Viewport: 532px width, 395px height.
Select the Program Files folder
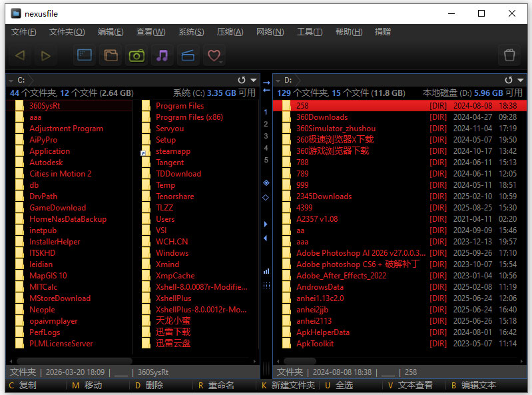point(180,105)
